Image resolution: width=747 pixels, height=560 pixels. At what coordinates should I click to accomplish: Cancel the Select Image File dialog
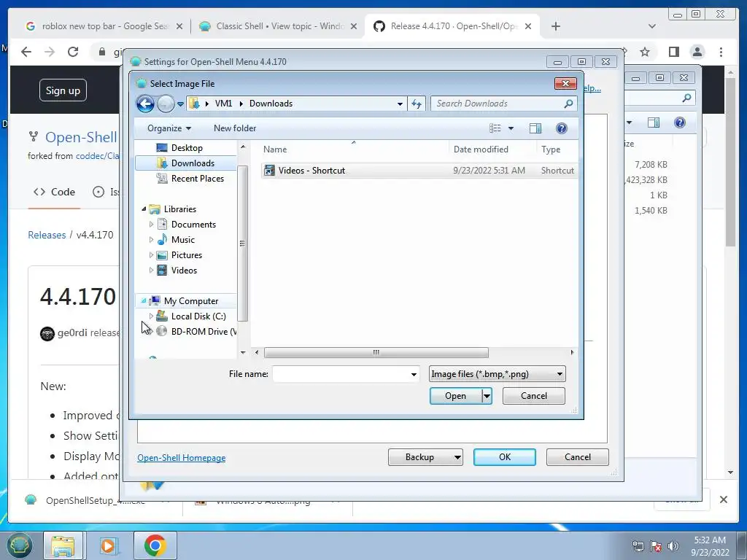(x=533, y=396)
